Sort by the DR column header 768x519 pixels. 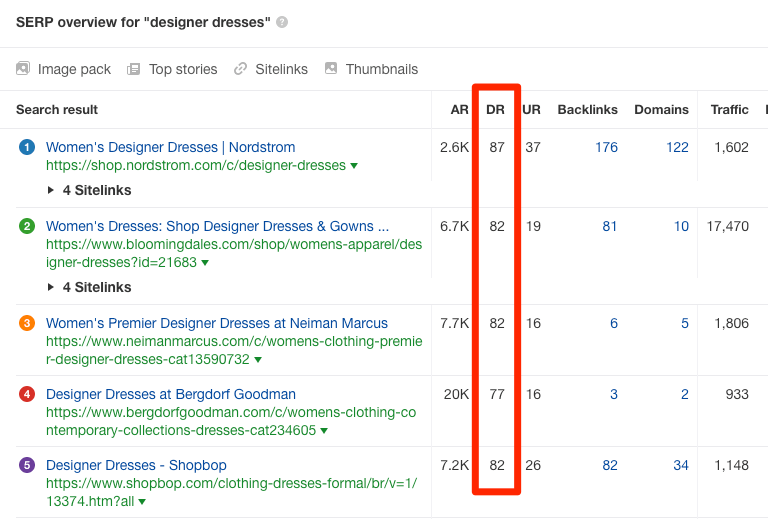(495, 109)
